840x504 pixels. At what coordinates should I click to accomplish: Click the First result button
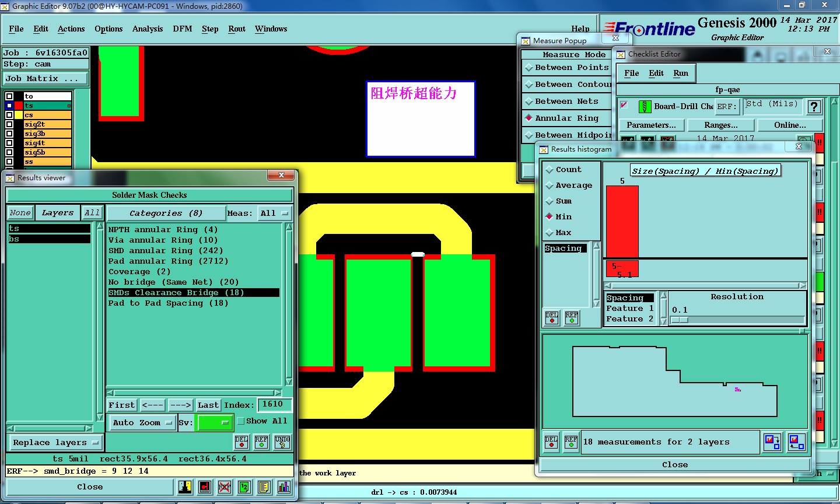(122, 405)
